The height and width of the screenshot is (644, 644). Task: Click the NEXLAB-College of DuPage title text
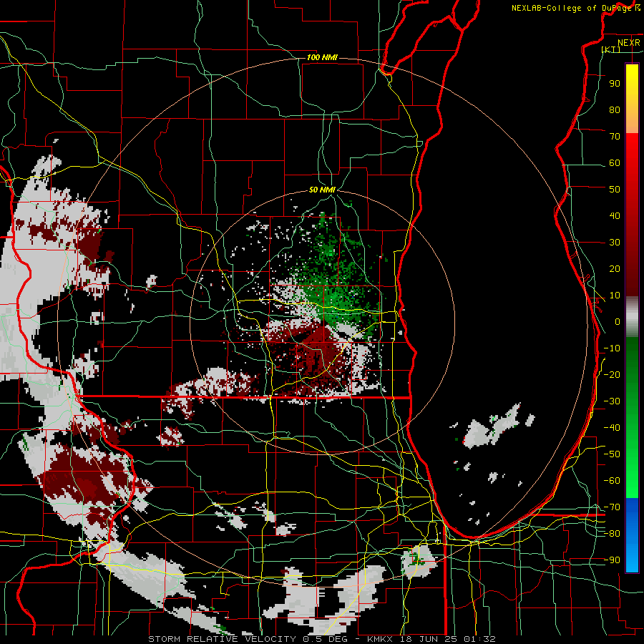(572, 8)
